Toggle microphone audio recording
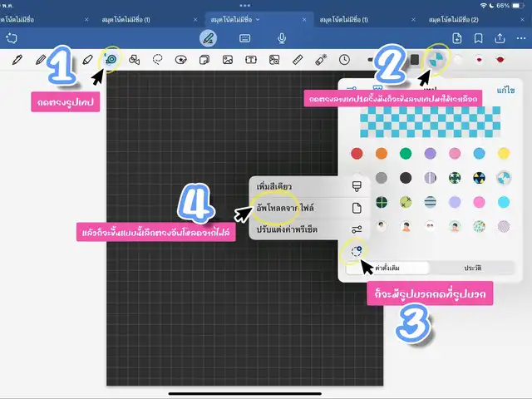 (x=282, y=37)
